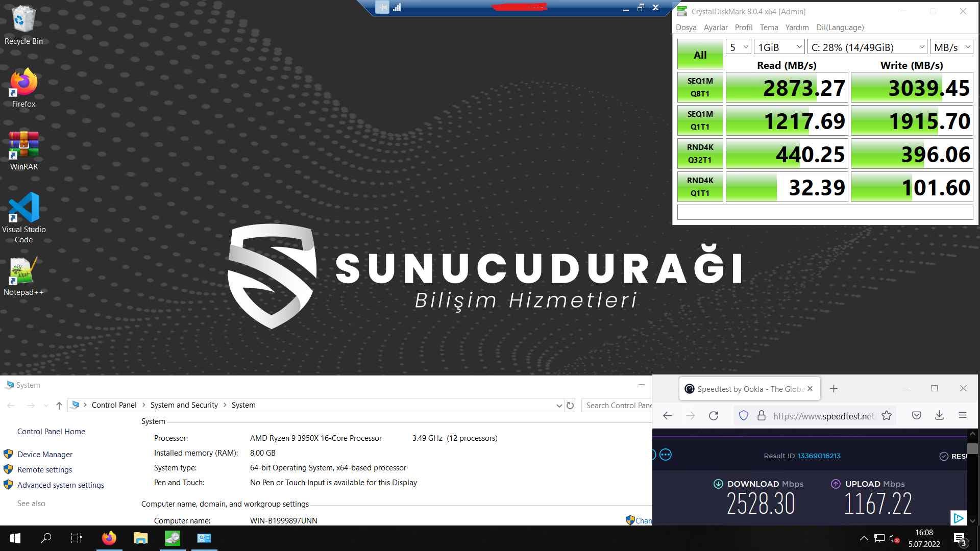This screenshot has width=980, height=551.
Task: Open the Dil(Language) menu
Action: tap(840, 28)
